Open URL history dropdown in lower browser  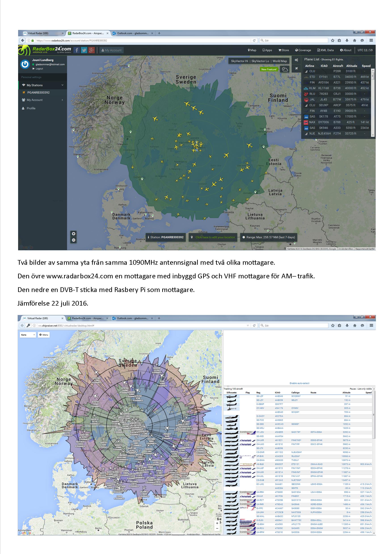coord(248,325)
